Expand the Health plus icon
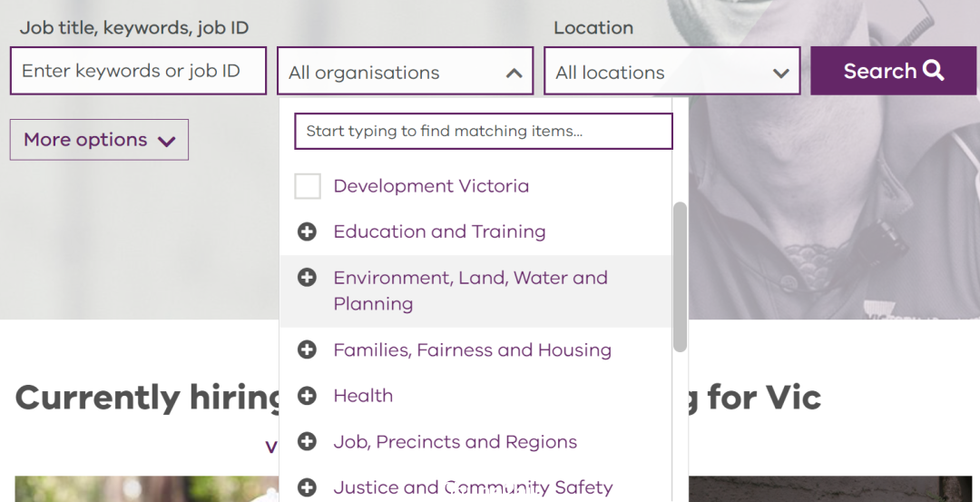 307,396
